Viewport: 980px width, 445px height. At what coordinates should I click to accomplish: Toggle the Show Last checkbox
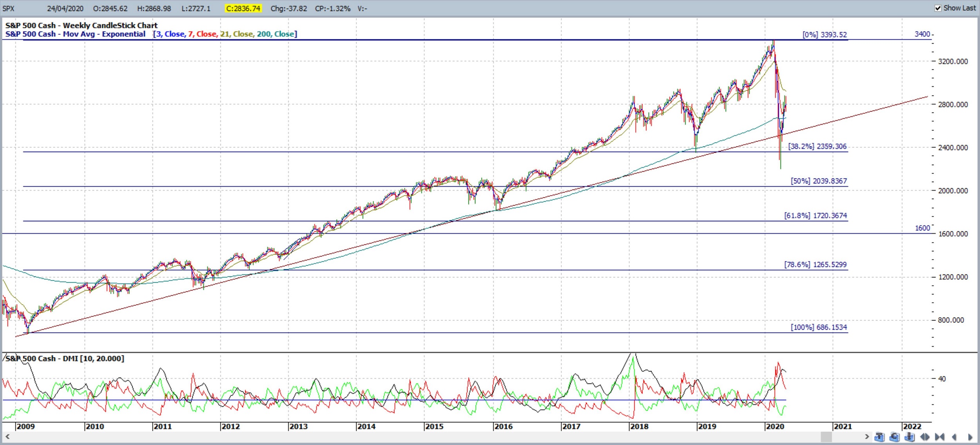point(938,8)
